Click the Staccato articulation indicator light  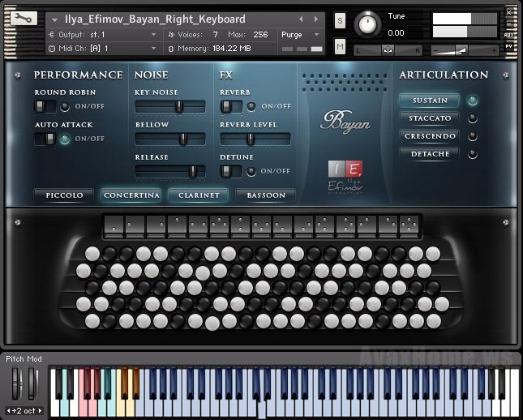pyautogui.click(x=472, y=118)
